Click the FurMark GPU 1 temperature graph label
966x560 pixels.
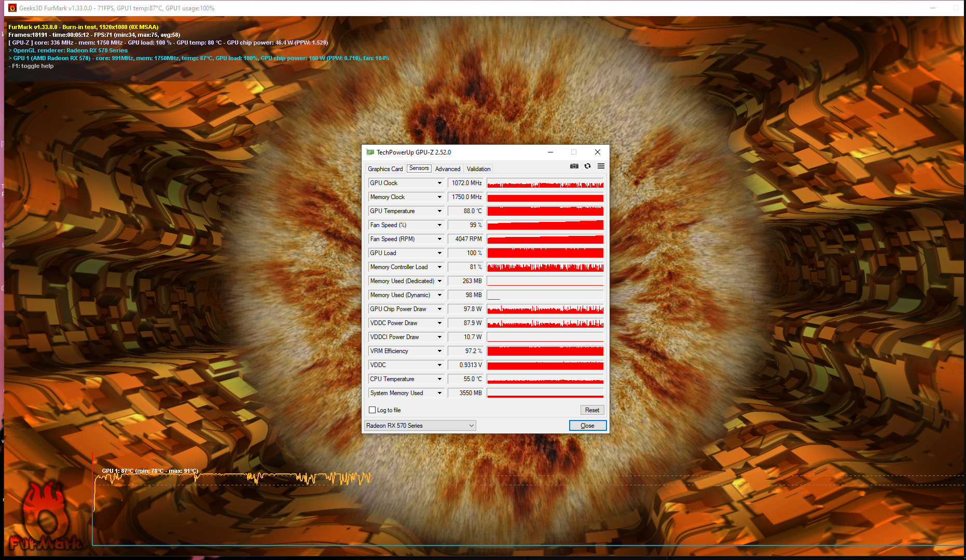(150, 471)
